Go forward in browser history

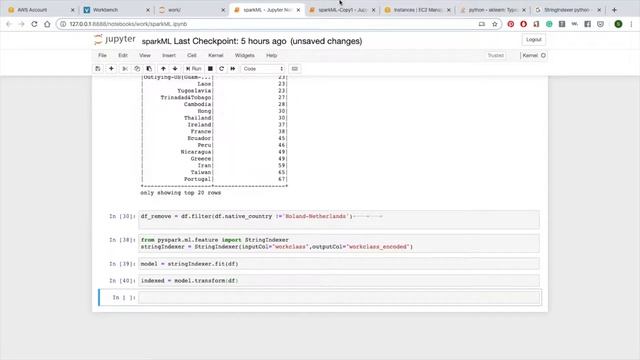click(x=21, y=24)
